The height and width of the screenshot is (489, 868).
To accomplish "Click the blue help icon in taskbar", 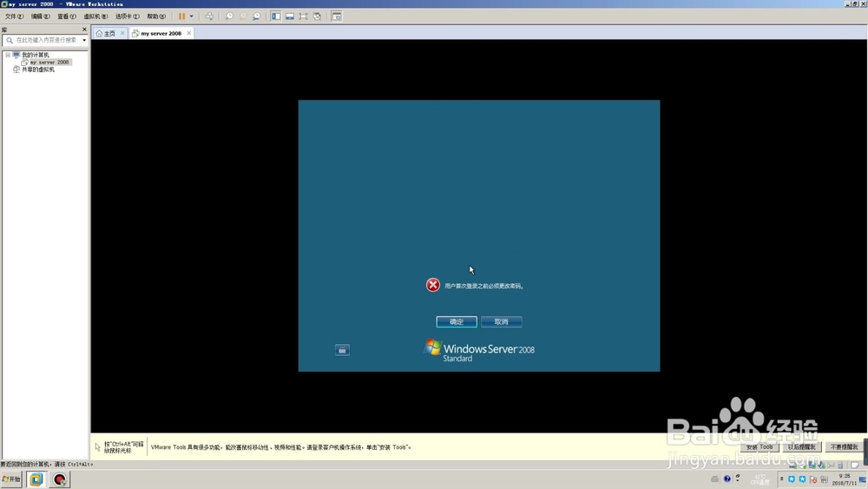I will pos(727,479).
